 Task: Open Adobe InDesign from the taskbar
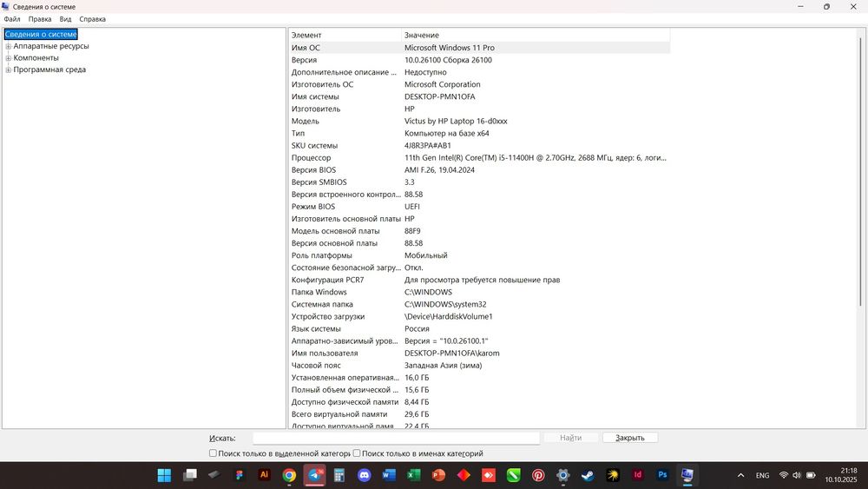click(x=638, y=474)
